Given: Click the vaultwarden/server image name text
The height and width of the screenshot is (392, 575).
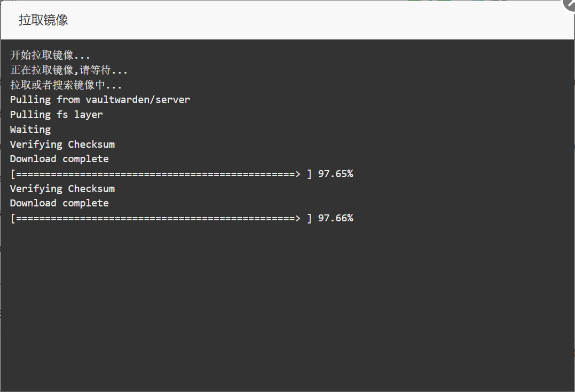Looking at the screenshot, I should tap(138, 100).
